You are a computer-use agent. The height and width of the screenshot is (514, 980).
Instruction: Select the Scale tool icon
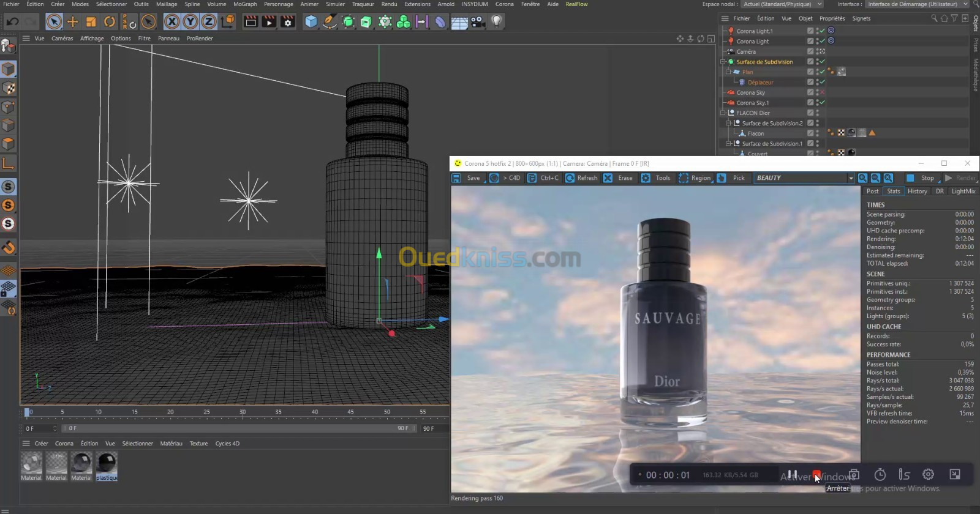click(x=91, y=22)
